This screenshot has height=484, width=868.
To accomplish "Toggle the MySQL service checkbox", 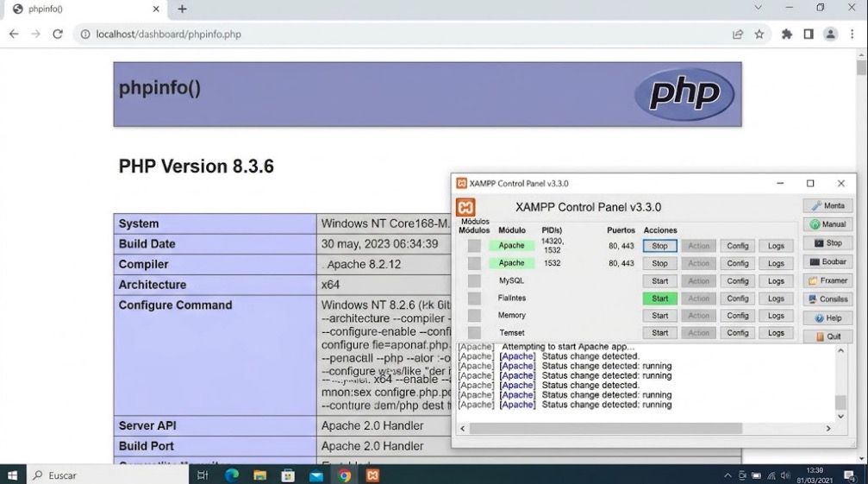I will [474, 280].
